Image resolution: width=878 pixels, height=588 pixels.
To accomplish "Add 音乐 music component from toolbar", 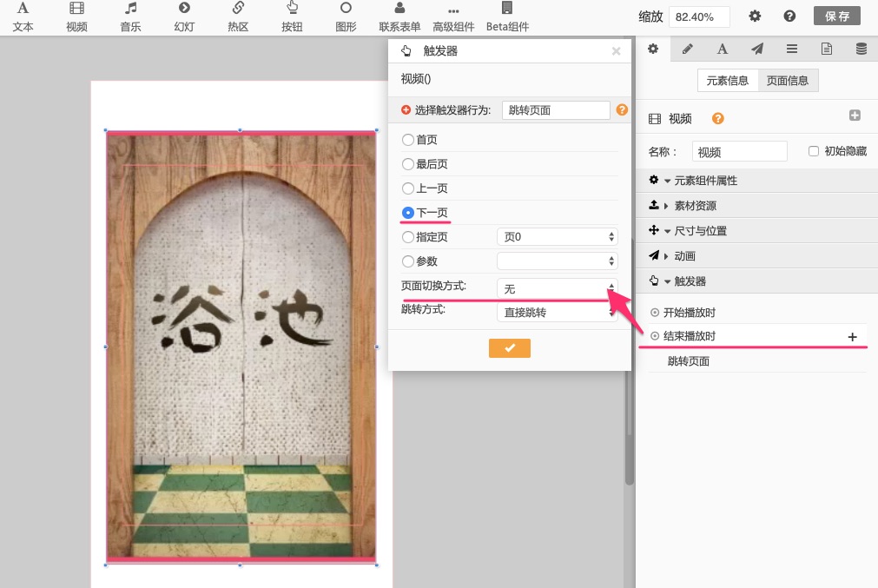I will click(130, 17).
